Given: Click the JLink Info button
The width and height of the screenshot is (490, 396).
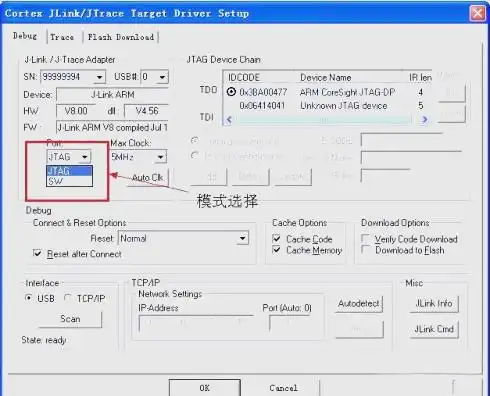Looking at the screenshot, I should click(x=434, y=304).
